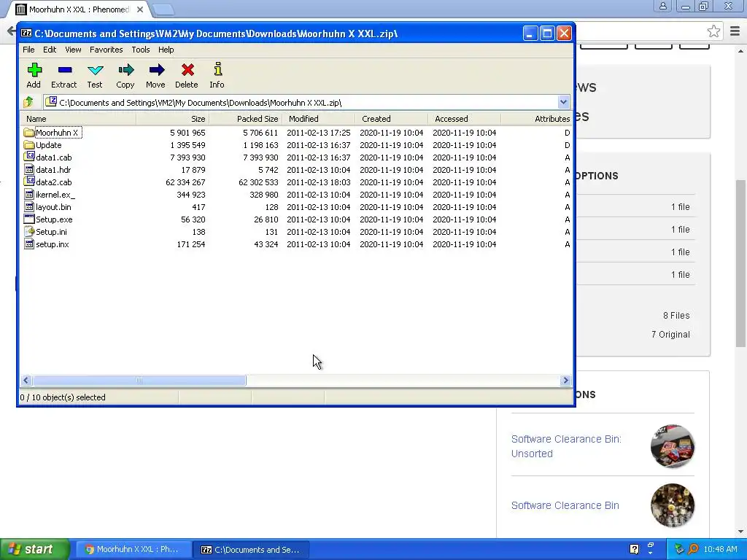This screenshot has width=747, height=560.
Task: Sort by the Modified column header
Action: click(x=319, y=119)
